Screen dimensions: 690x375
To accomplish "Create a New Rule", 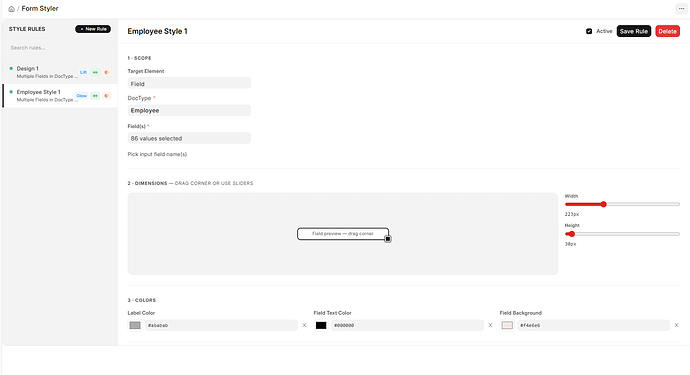I will [93, 29].
